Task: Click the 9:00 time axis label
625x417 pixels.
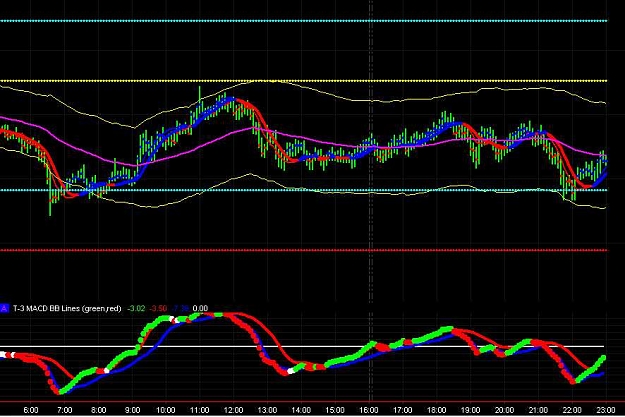Action: [x=132, y=410]
